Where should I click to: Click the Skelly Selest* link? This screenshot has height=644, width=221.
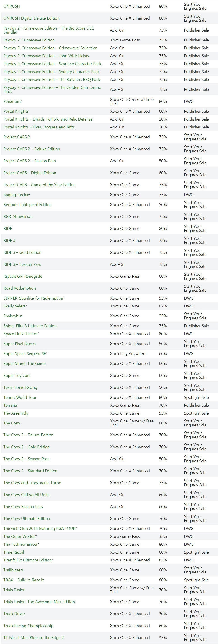15,306
